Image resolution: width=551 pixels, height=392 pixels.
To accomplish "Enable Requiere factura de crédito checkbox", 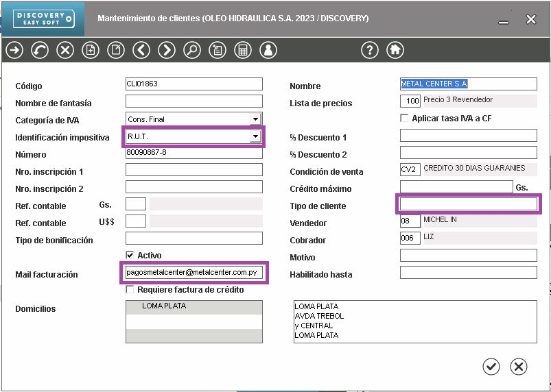I will (130, 290).
